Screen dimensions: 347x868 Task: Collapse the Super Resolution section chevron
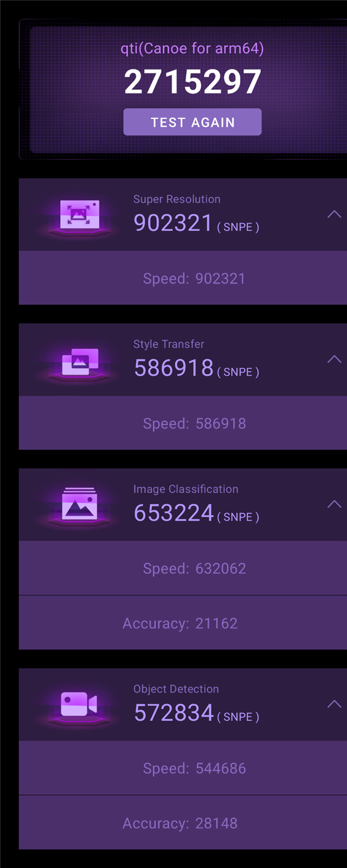pos(334,214)
